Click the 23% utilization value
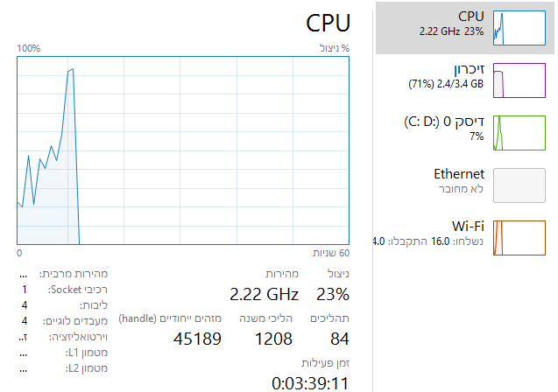Image resolution: width=558 pixels, height=392 pixels. tap(333, 294)
